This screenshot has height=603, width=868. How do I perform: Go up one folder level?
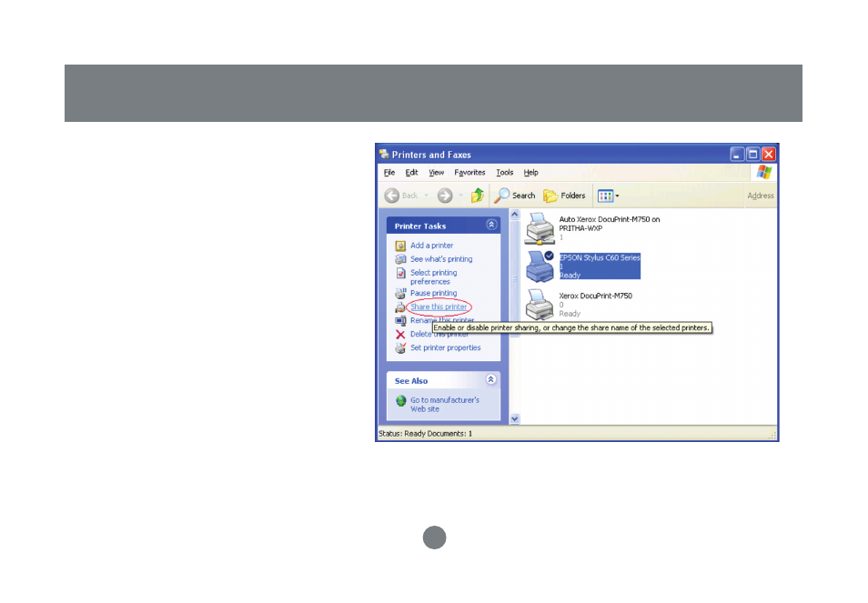(x=477, y=196)
